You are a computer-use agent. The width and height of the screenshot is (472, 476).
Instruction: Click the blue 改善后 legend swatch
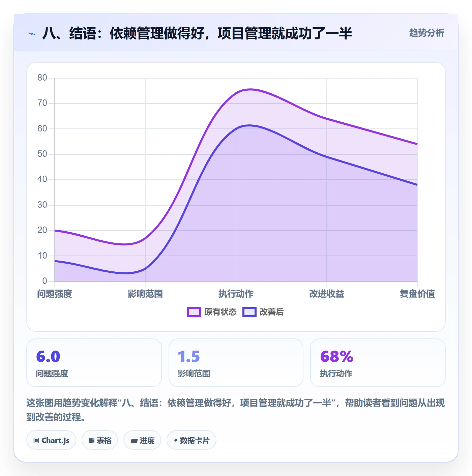[249, 312]
